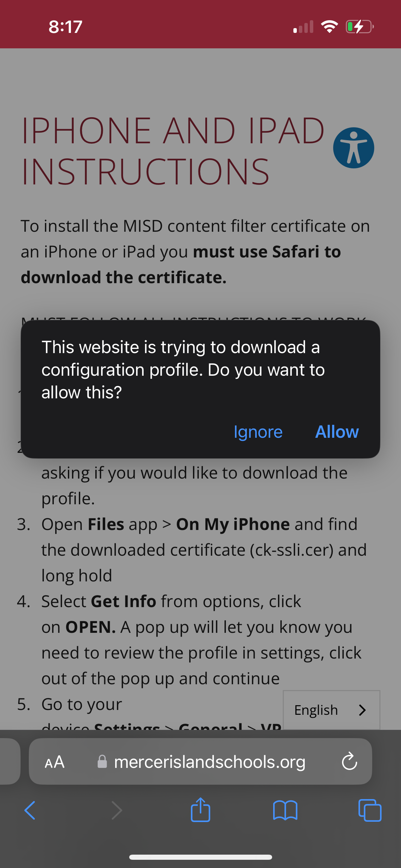Image resolution: width=401 pixels, height=868 pixels.
Task: Go back with the Safari back arrow
Action: click(30, 810)
